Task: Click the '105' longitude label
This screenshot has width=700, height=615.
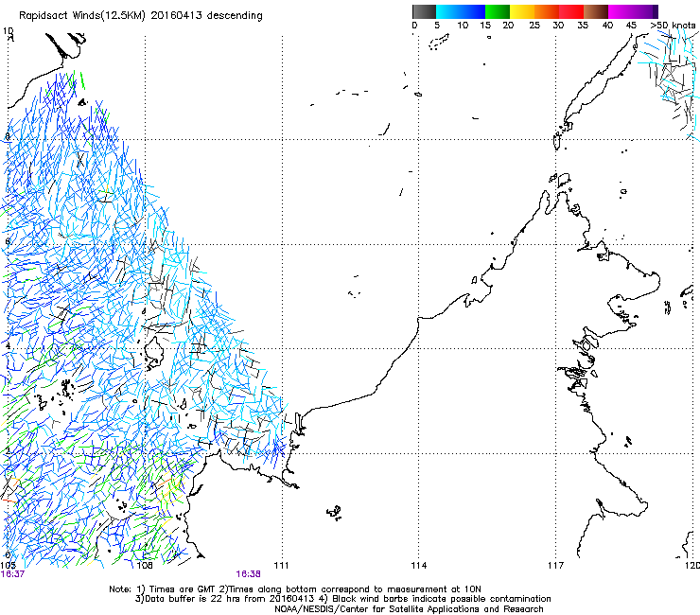Action: point(8,566)
